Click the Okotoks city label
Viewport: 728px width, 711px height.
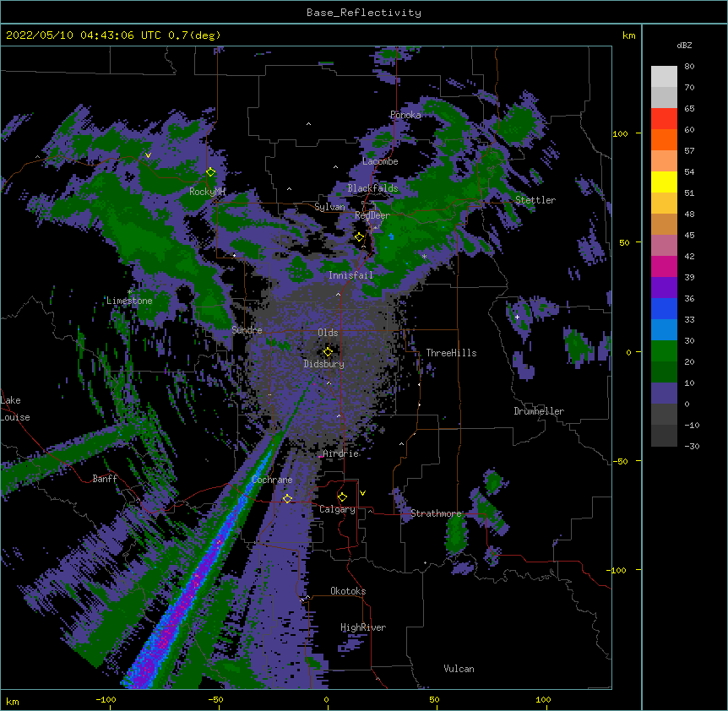(348, 591)
